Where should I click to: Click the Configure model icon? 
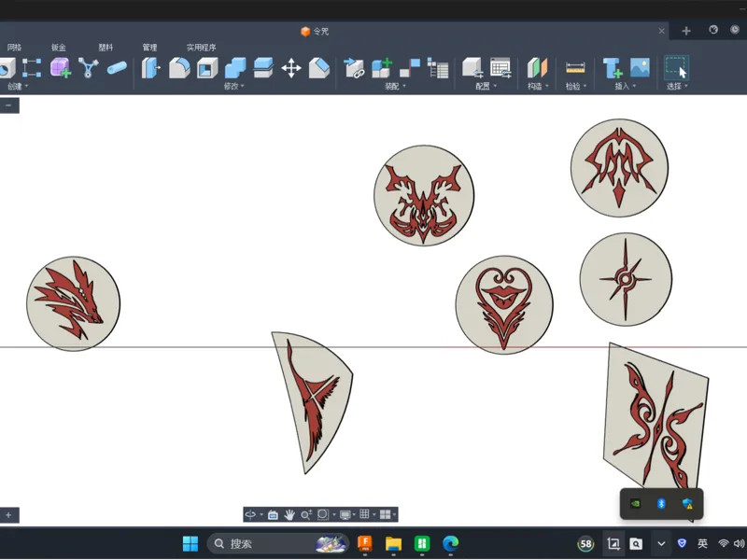point(472,67)
